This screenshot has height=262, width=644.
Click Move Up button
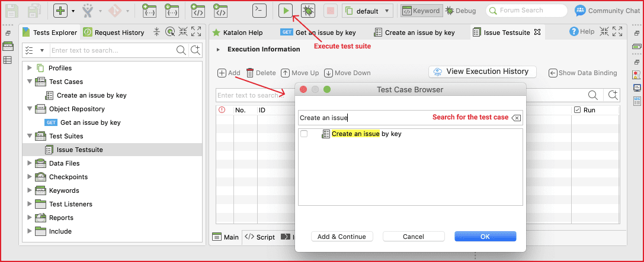coord(300,73)
